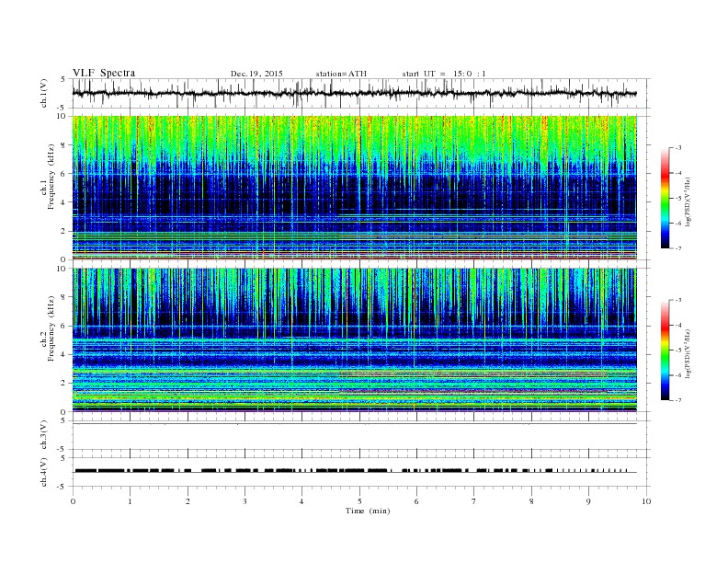Click inside the ch.1 spectrogram panel
The width and height of the screenshot is (728, 563).
(x=354, y=187)
